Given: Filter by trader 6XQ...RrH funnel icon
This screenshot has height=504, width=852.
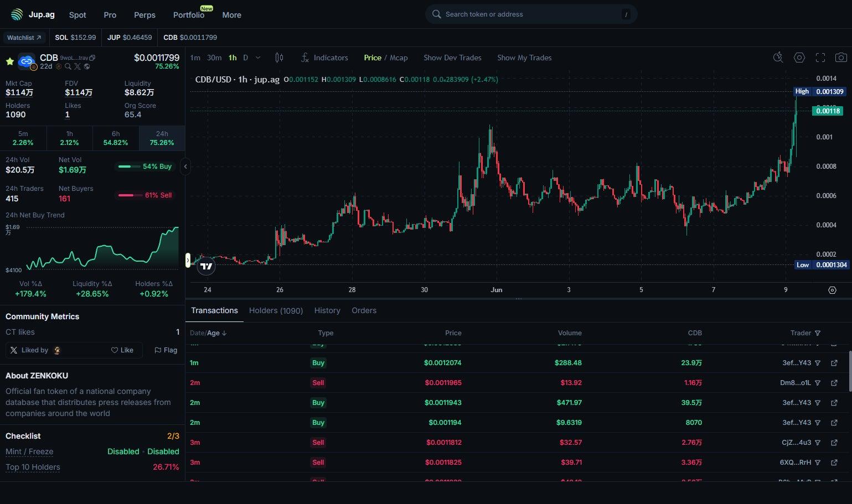Looking at the screenshot, I should pos(818,463).
